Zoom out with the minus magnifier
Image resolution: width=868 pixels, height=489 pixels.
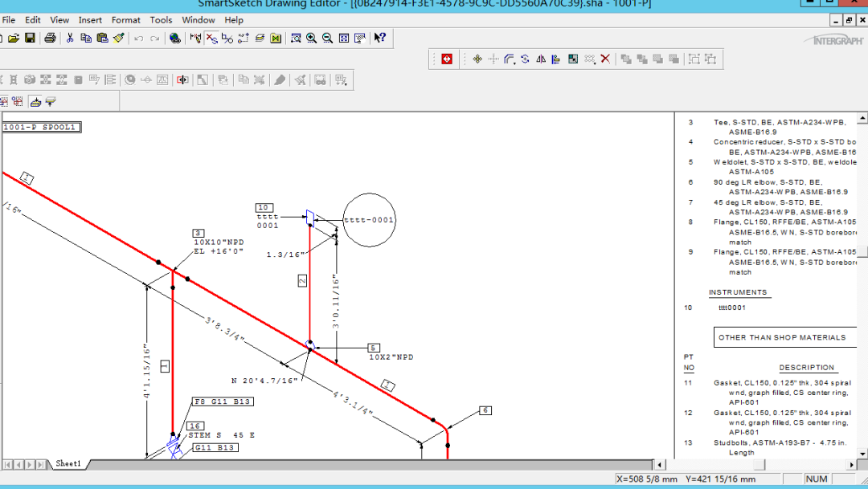[x=328, y=38]
